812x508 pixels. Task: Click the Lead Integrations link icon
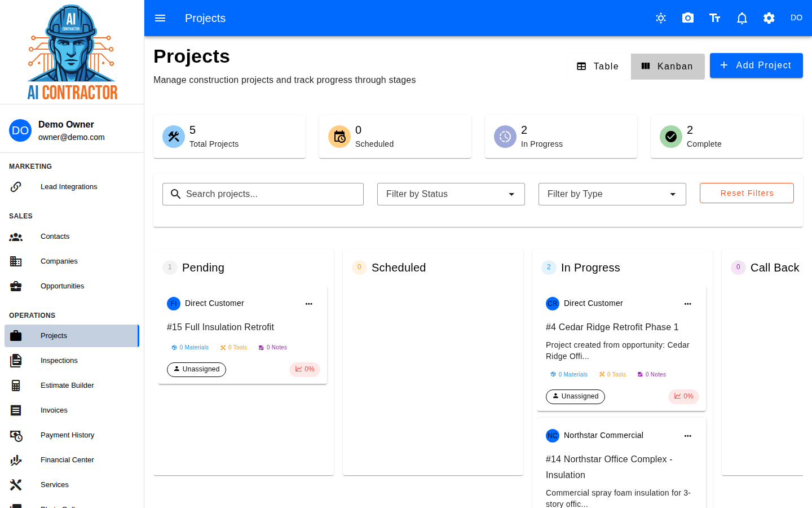point(16,187)
